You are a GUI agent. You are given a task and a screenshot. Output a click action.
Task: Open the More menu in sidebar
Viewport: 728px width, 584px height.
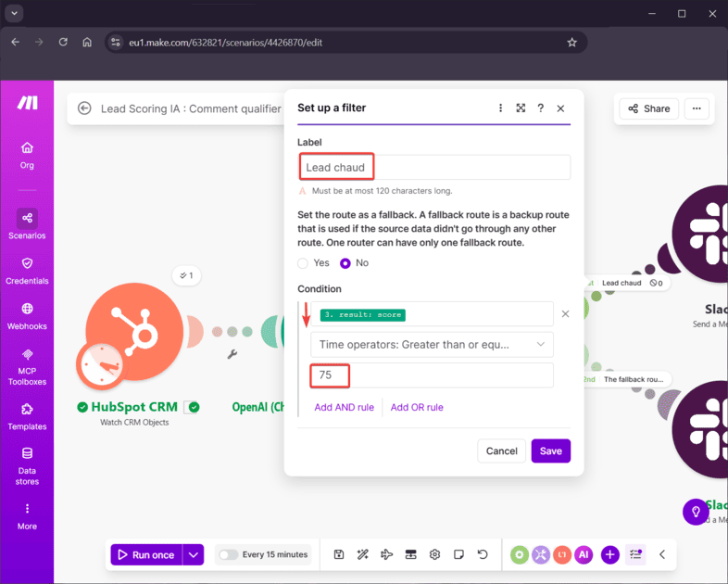[27, 514]
